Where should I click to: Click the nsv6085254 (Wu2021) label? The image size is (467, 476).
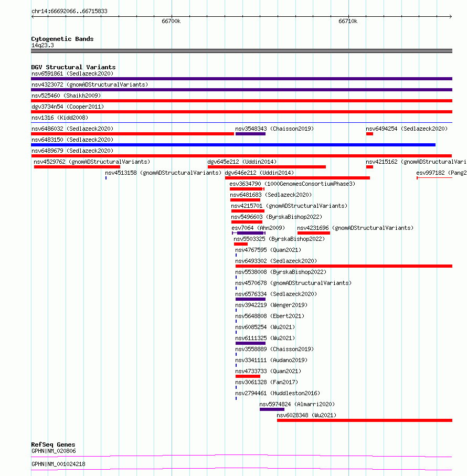click(265, 327)
